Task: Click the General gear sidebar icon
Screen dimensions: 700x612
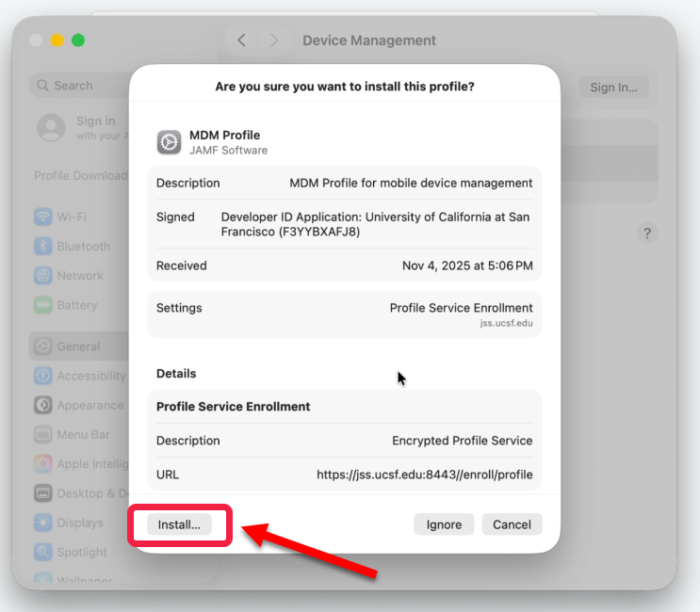Action: (43, 346)
